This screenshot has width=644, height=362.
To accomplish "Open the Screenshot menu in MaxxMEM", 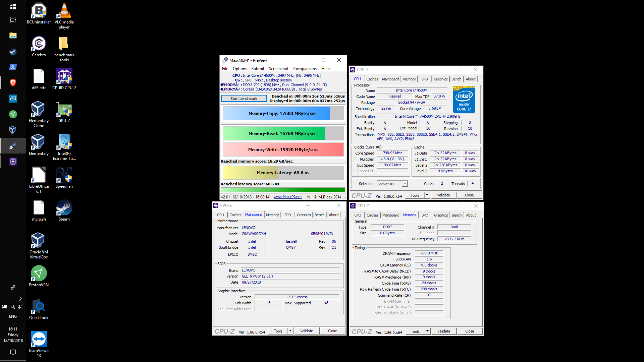I will click(x=279, y=69).
